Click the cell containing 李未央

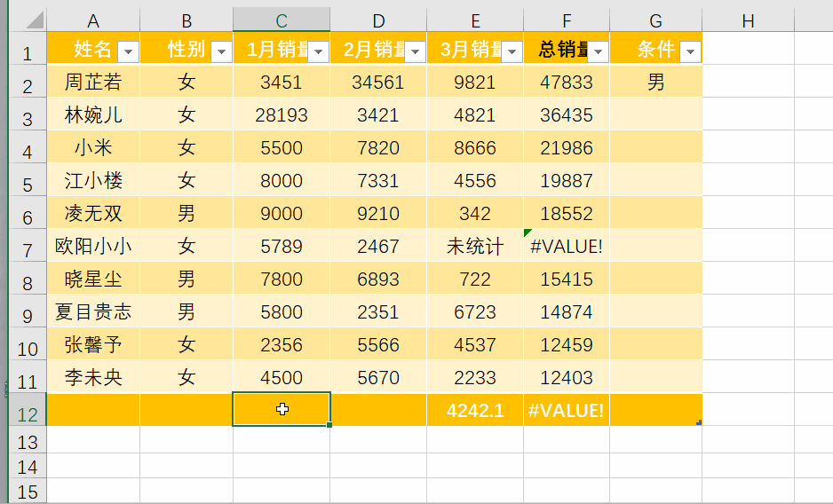pos(93,377)
